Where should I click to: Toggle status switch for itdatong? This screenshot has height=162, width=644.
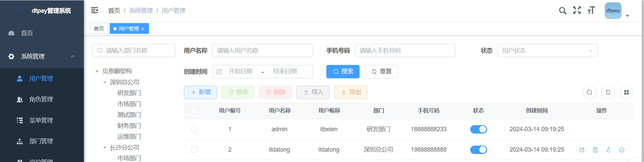click(x=479, y=150)
